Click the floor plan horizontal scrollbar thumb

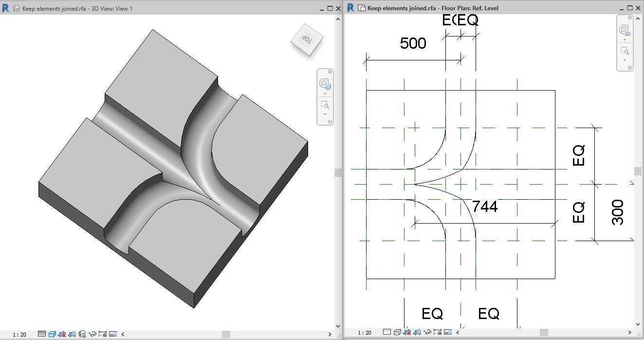pos(544,332)
